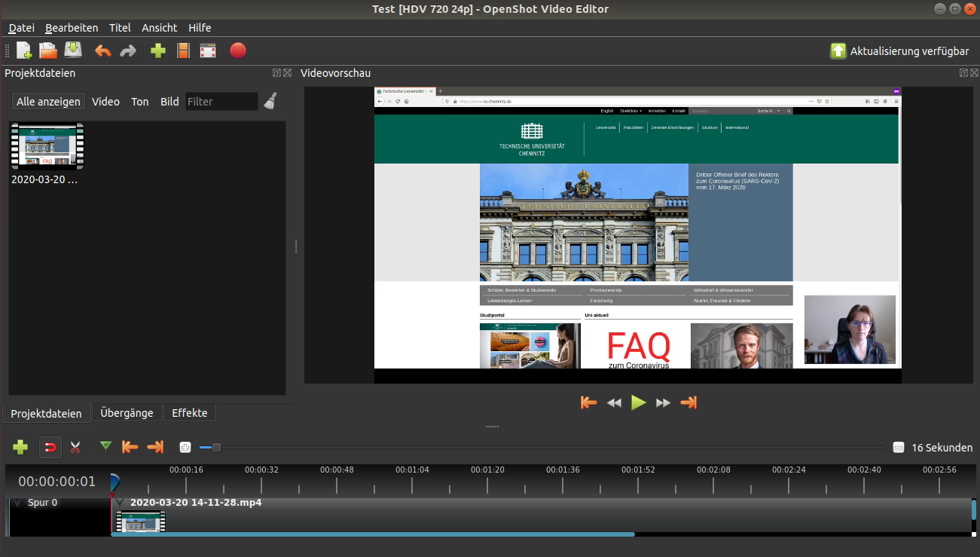Screen dimensions: 980x557
Task: Click the toolbar drag handle grip
Action: [8, 50]
